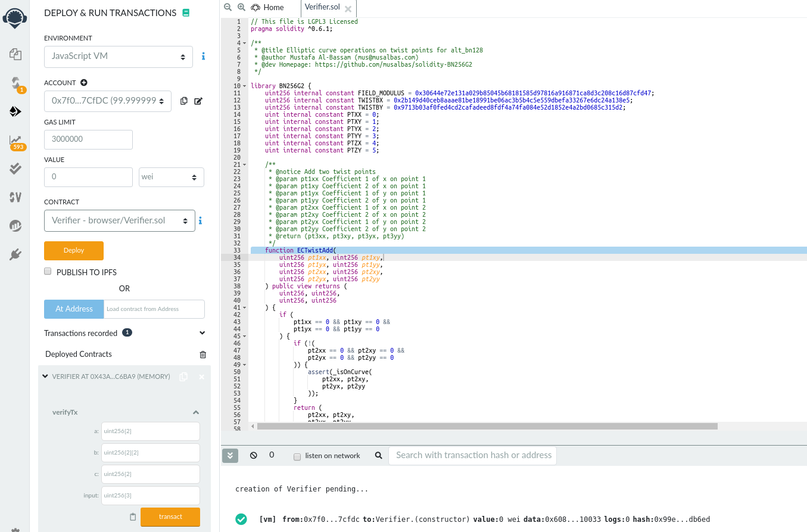Fold the code block at line 41

pyautogui.click(x=245, y=307)
